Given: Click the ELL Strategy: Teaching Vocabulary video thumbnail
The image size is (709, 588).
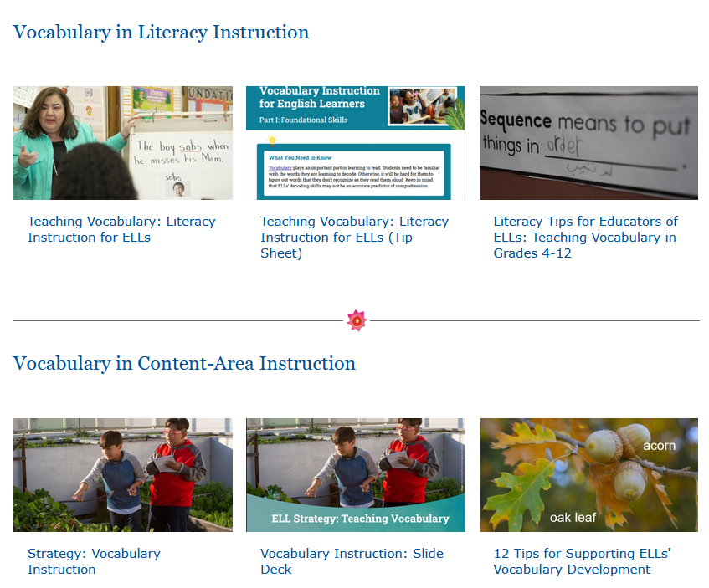Looking at the screenshot, I should (354, 474).
